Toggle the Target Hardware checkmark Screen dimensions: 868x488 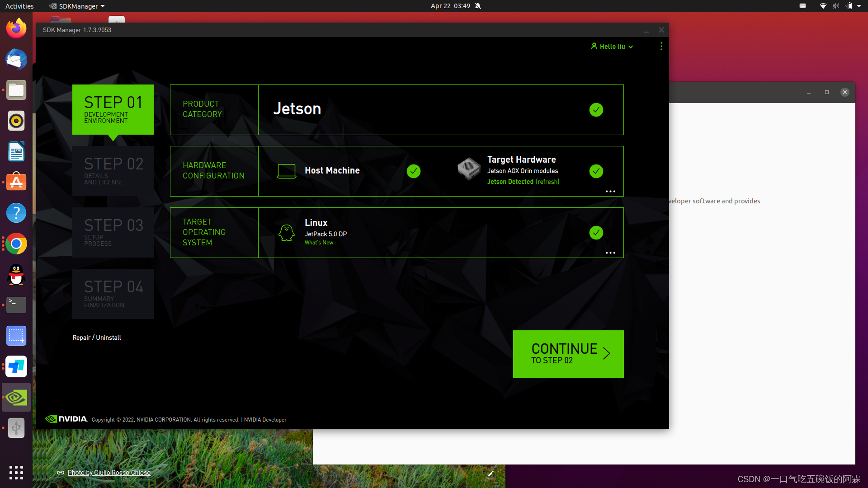tap(596, 171)
